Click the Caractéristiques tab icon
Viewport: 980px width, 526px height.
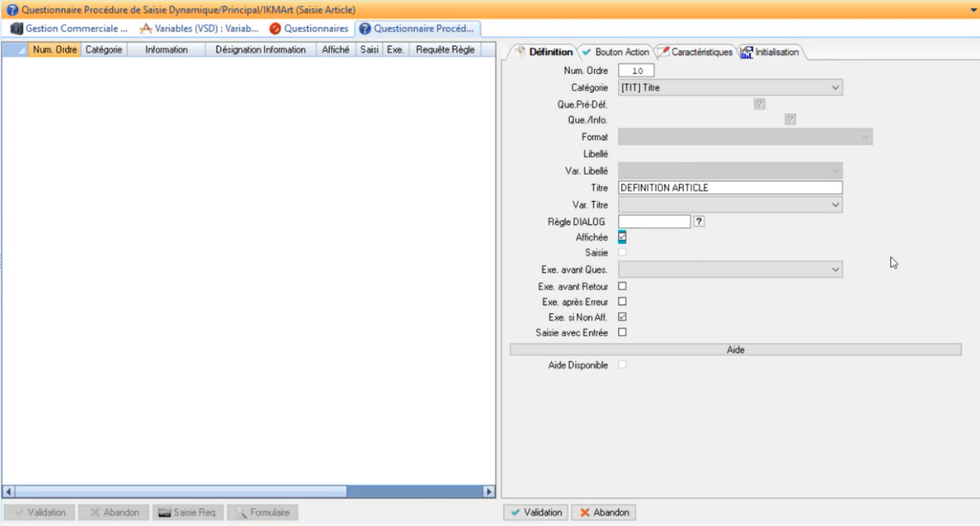tap(663, 52)
